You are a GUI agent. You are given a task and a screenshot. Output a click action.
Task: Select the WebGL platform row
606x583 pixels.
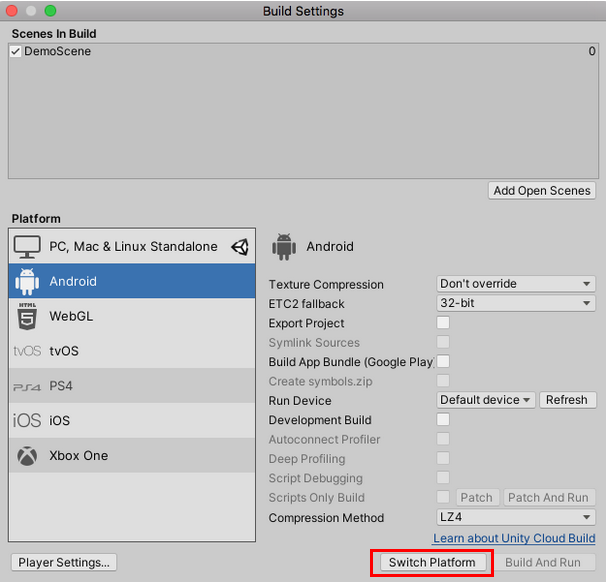coord(132,316)
